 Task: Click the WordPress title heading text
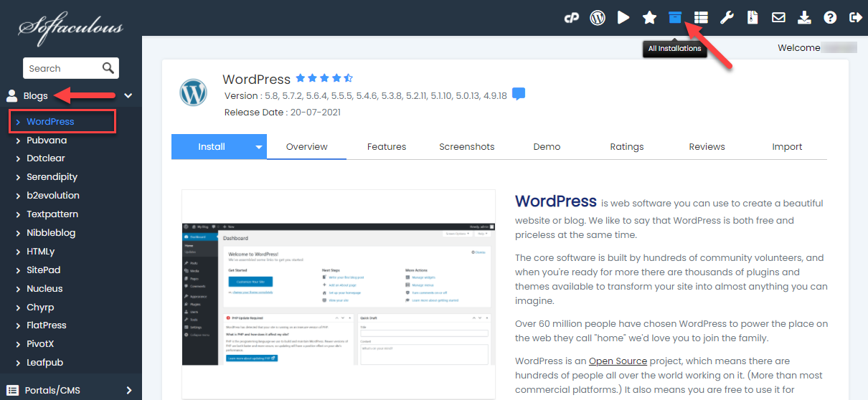click(x=256, y=79)
